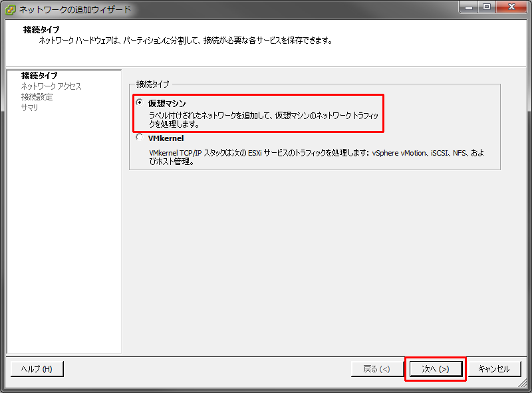This screenshot has height=393, width=532.
Task: Minimize the network wizard window
Action: (469, 7)
